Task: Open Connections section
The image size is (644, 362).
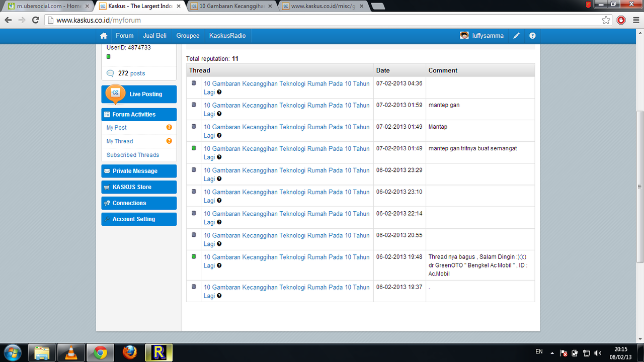Action: pyautogui.click(x=139, y=203)
